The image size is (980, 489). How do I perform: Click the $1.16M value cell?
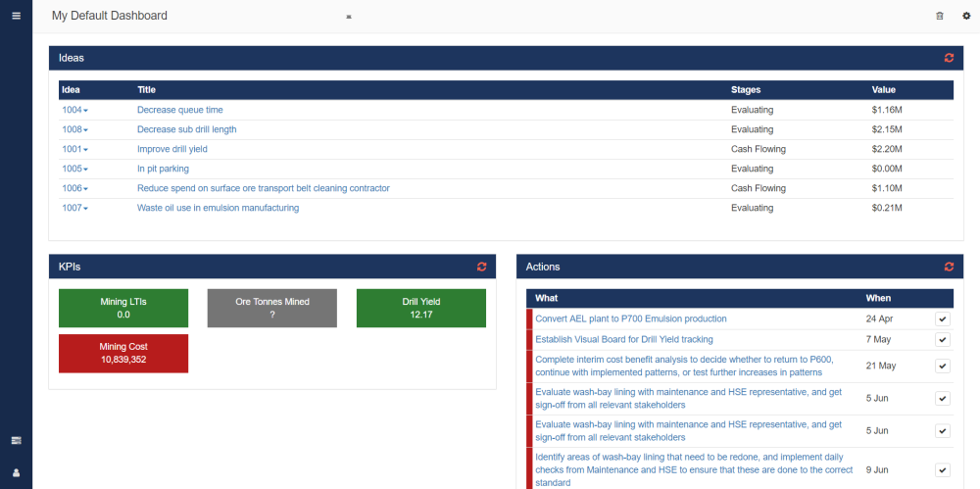point(887,110)
